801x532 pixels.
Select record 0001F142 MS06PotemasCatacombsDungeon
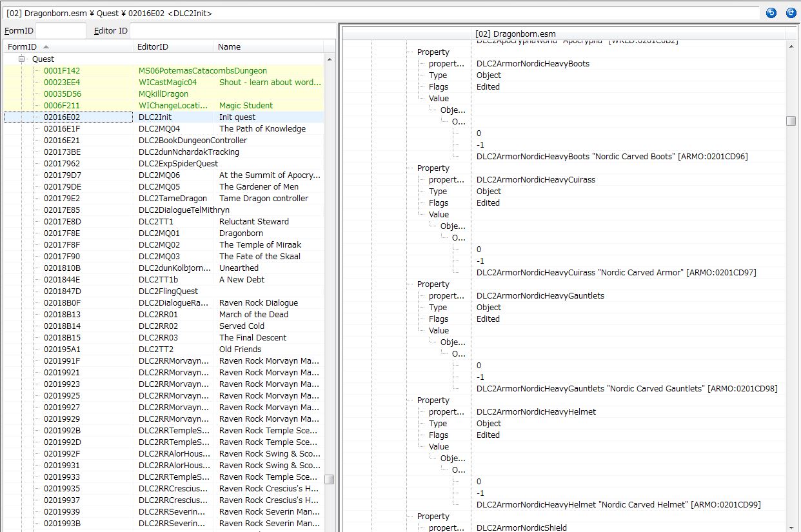click(164, 70)
